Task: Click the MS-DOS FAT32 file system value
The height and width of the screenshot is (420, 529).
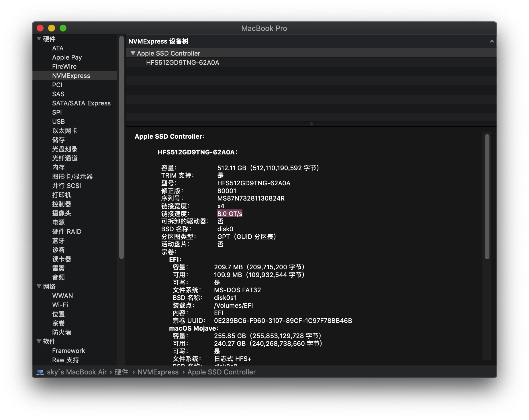Action: 237,290
